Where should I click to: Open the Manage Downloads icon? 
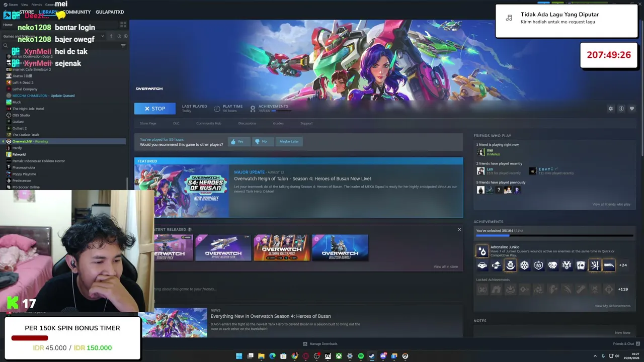[x=305, y=344]
